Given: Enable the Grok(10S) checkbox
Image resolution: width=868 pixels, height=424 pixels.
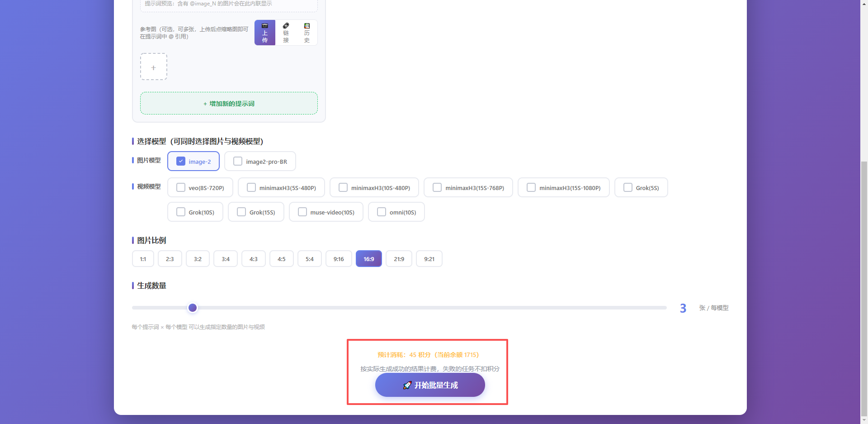Looking at the screenshot, I should (181, 212).
